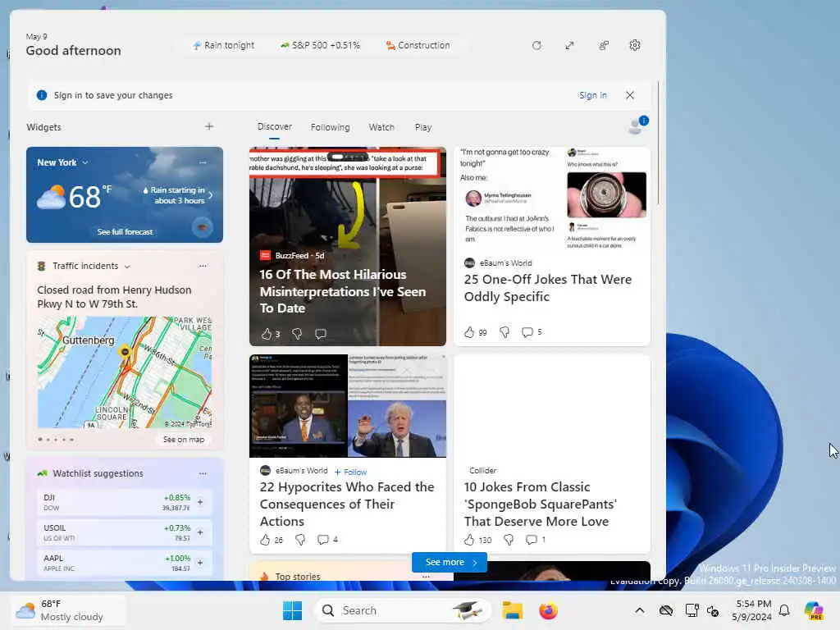The height and width of the screenshot is (630, 840).
Task: Switch to the Play tab
Action: coord(422,127)
